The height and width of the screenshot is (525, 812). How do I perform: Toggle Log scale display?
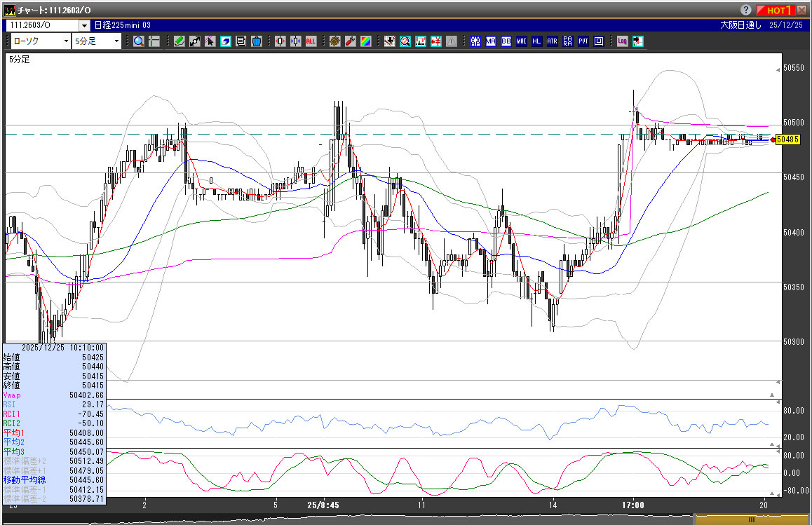tap(622, 41)
